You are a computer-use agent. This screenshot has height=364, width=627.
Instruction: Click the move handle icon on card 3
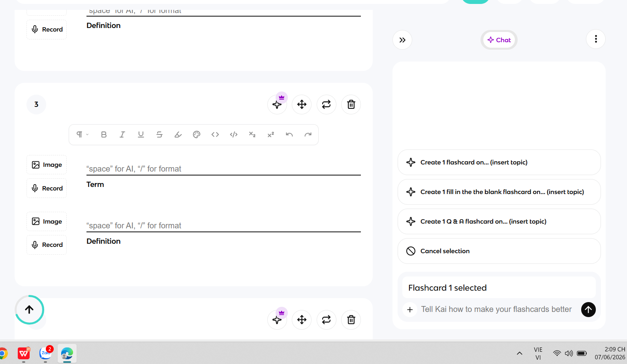[x=302, y=105]
